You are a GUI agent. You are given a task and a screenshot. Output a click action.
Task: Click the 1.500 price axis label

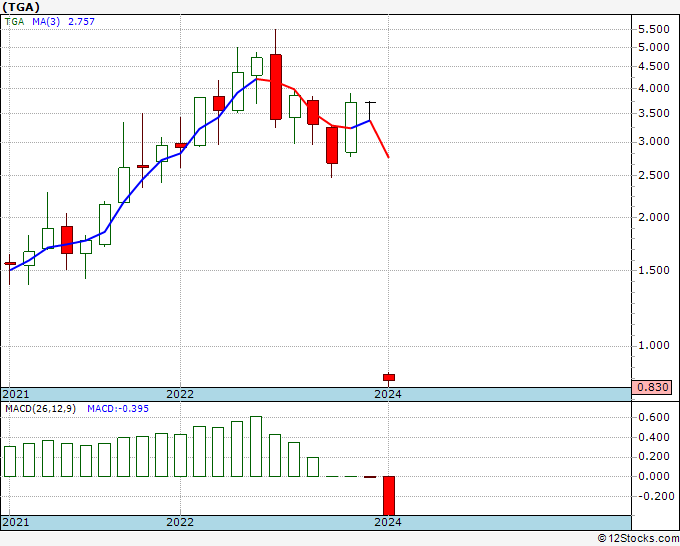654,270
